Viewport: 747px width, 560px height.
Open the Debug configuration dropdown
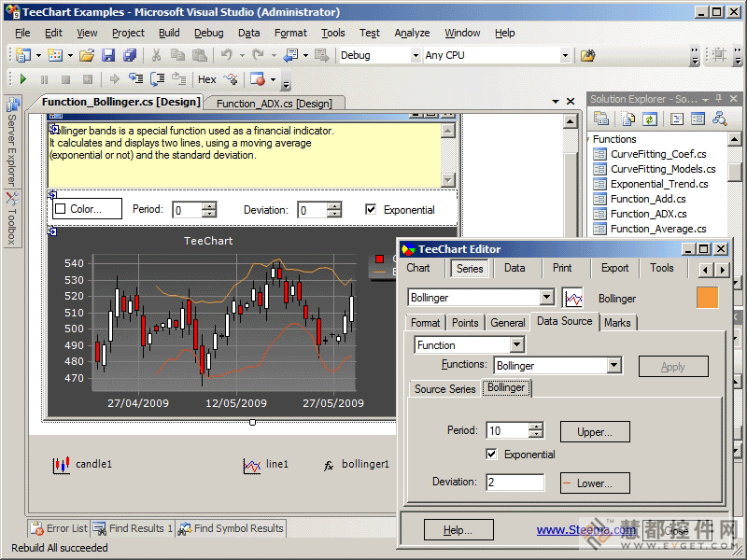[416, 56]
